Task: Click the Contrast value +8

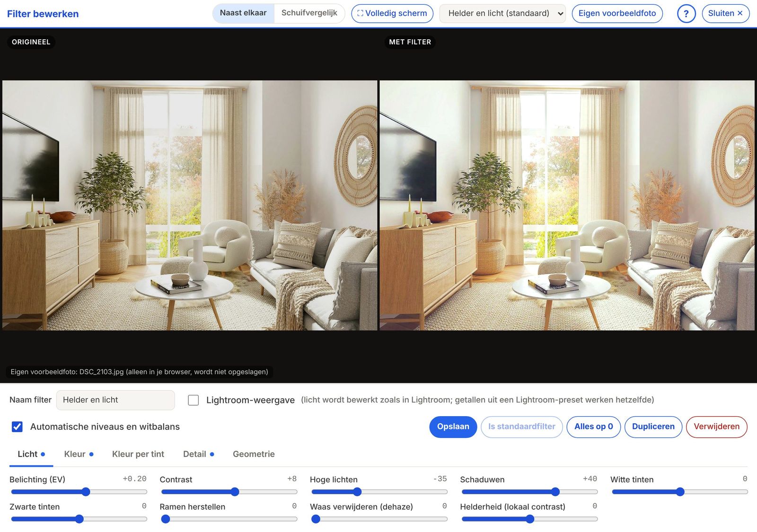Action: [x=292, y=479]
